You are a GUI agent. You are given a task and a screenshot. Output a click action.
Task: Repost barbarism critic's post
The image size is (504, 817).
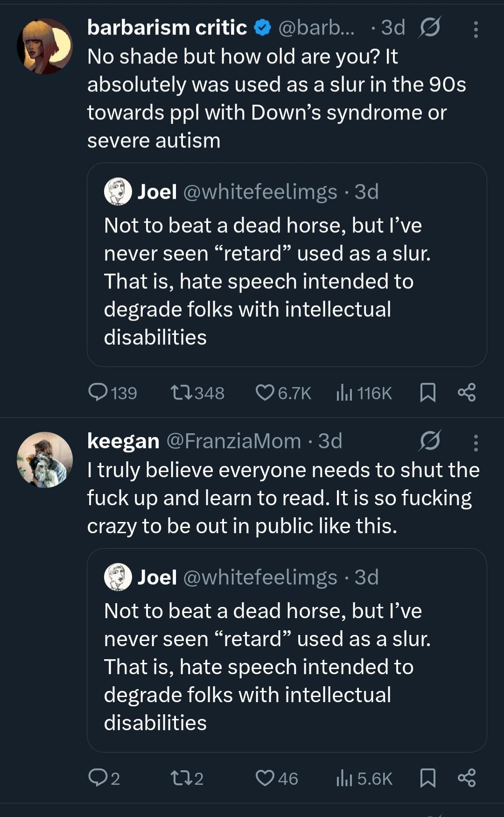pos(182,393)
